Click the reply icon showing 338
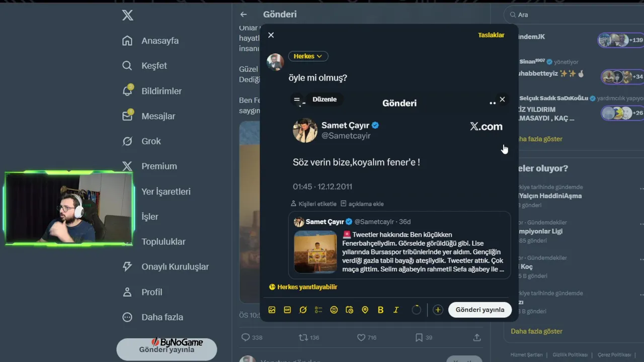Screen dimensions: 644x362 pyautogui.click(x=246, y=337)
